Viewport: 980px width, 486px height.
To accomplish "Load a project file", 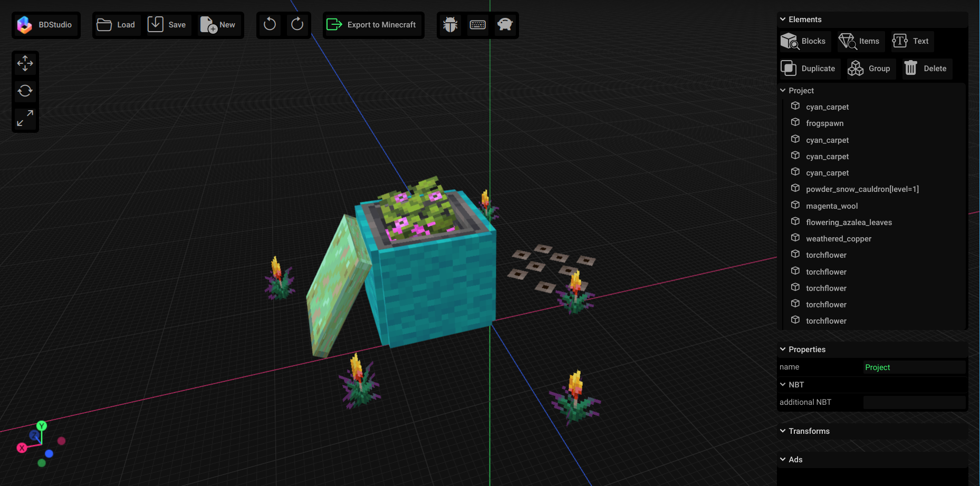I will pos(117,25).
